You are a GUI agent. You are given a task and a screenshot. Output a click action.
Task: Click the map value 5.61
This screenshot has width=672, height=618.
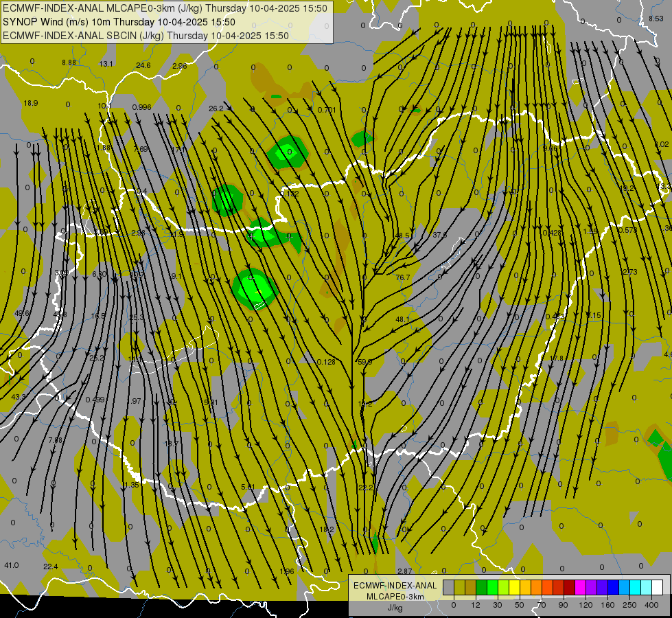point(248,487)
